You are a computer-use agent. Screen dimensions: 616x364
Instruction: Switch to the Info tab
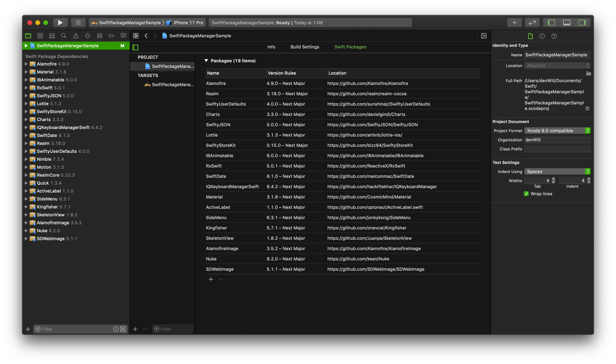271,47
